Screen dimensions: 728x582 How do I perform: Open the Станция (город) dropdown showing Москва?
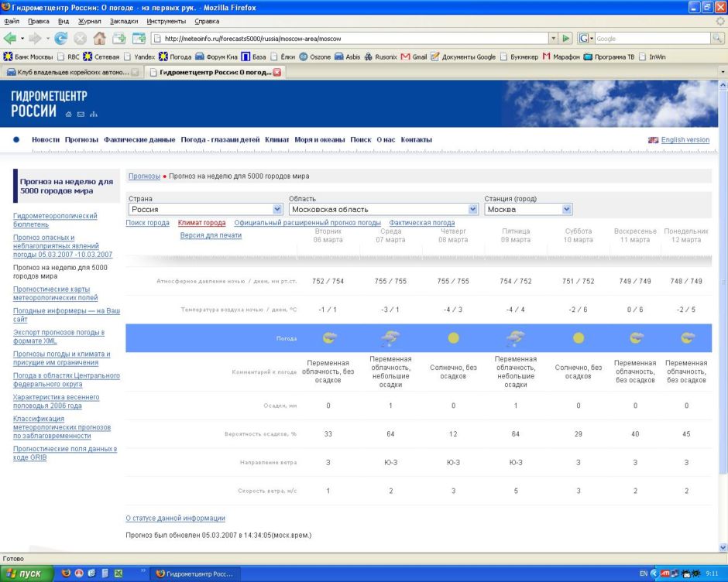[x=567, y=209]
